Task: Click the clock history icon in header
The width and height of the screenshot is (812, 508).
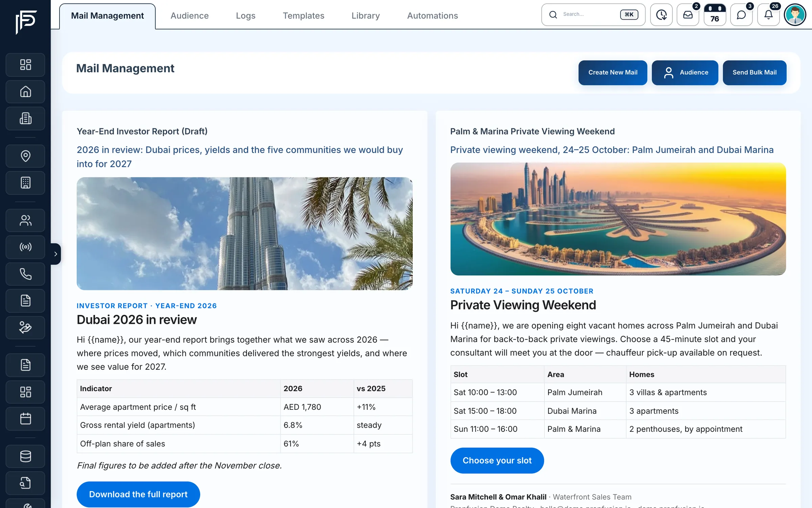Action: coord(661,15)
